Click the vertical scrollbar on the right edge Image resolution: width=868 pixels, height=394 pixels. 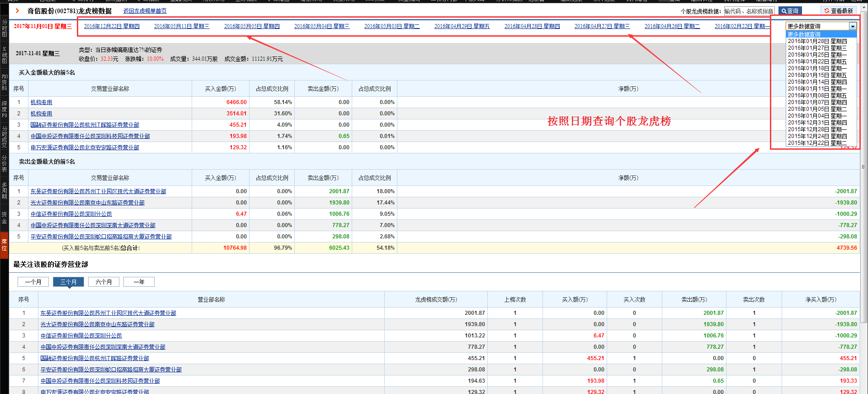(863, 167)
